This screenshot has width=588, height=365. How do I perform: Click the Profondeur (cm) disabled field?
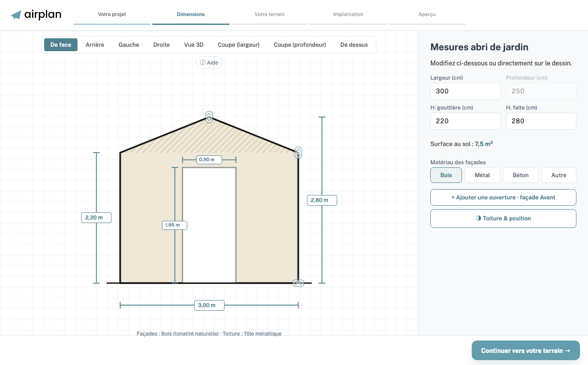tap(541, 91)
